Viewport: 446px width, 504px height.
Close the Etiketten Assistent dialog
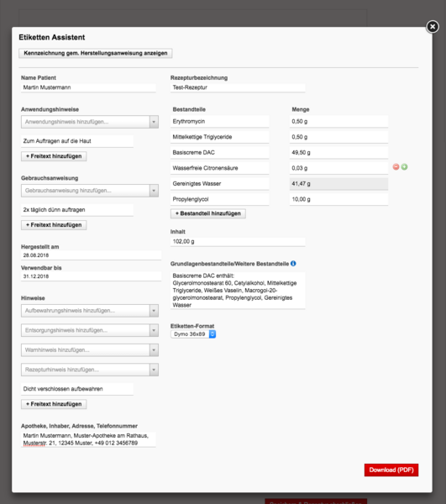coord(433,27)
